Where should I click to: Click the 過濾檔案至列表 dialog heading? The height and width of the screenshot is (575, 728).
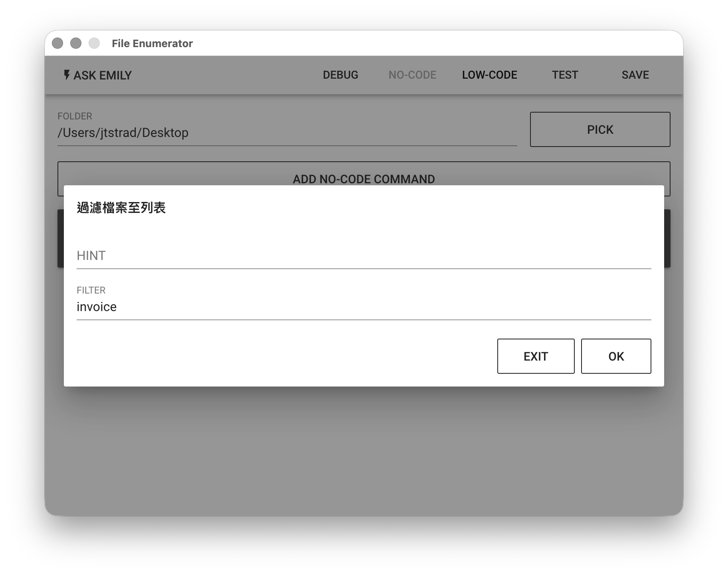(121, 208)
